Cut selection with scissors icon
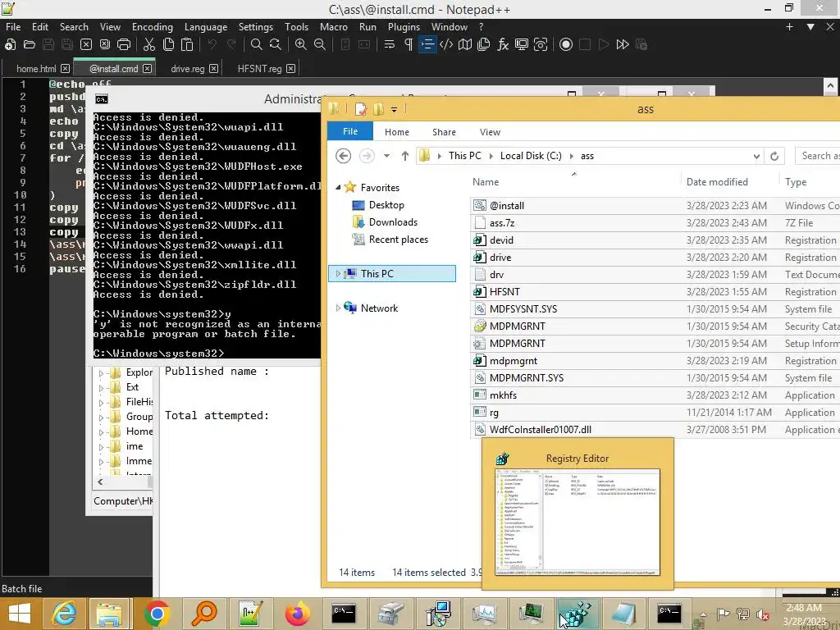This screenshot has width=840, height=630. (149, 44)
